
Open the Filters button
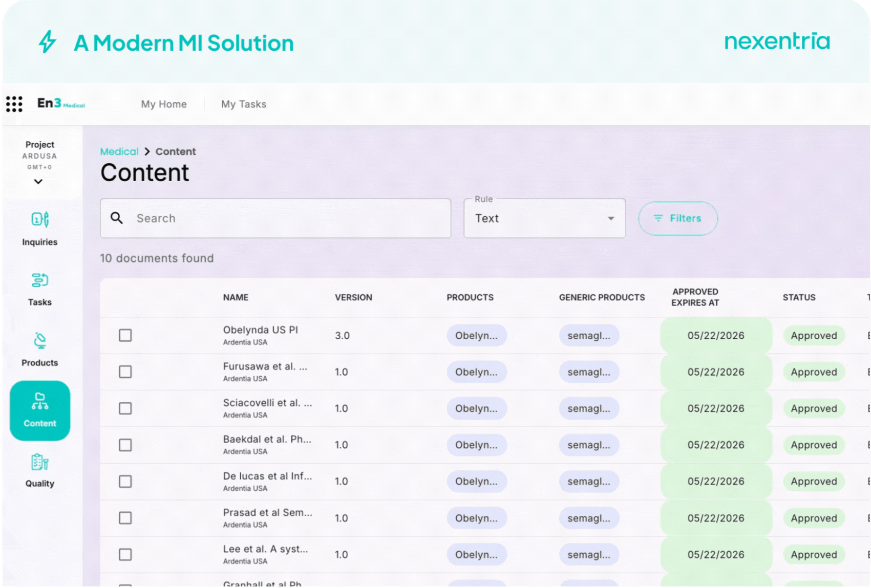coord(677,219)
